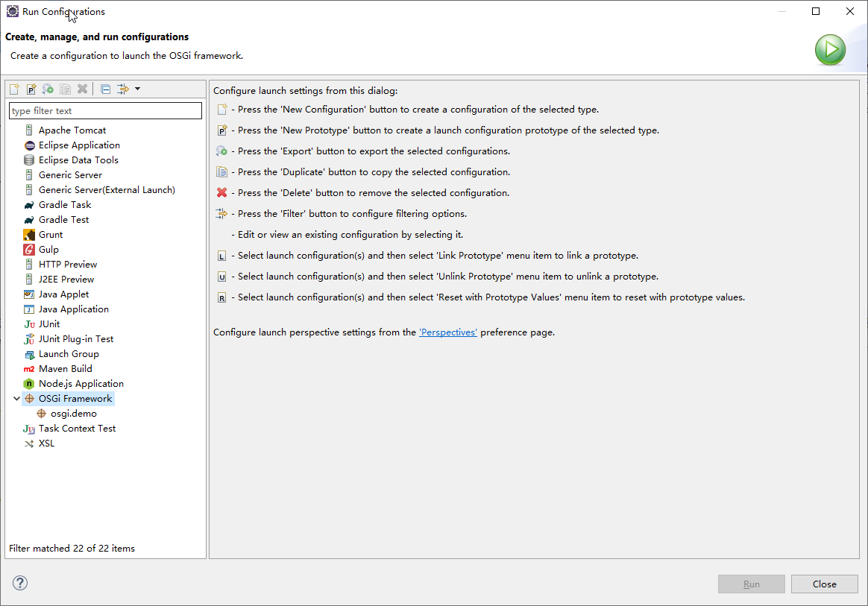The width and height of the screenshot is (868, 606).
Task: Choose Node.js Application in the tree
Action: (x=81, y=384)
